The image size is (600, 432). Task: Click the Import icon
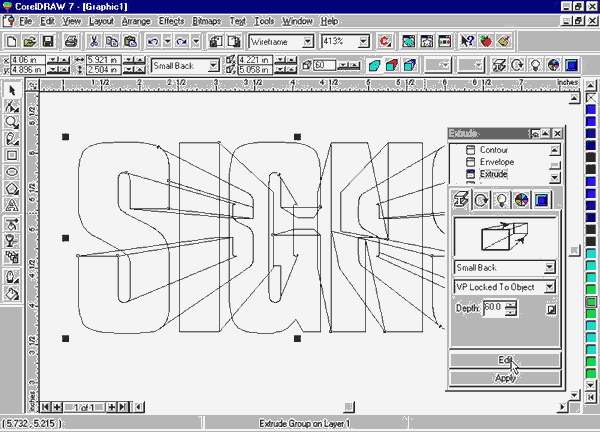pyautogui.click(x=215, y=41)
